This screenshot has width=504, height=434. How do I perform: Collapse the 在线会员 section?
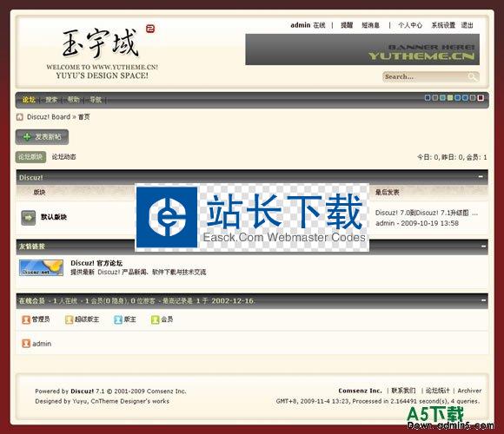[x=483, y=300]
